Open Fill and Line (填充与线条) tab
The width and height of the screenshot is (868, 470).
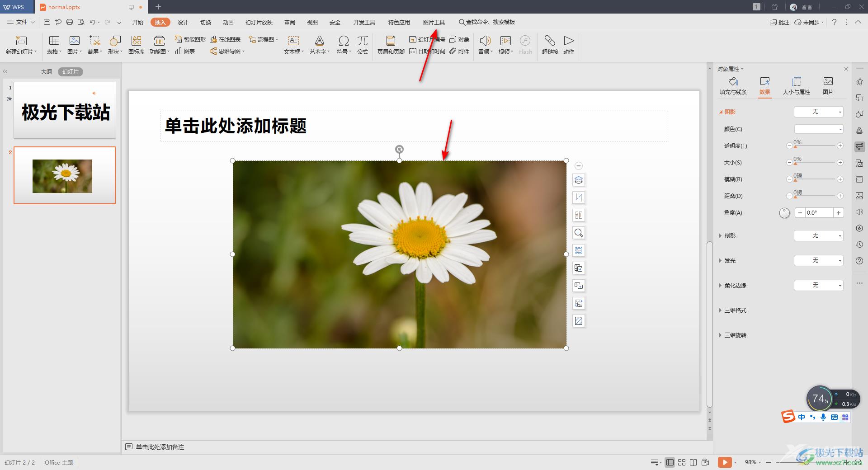point(733,85)
